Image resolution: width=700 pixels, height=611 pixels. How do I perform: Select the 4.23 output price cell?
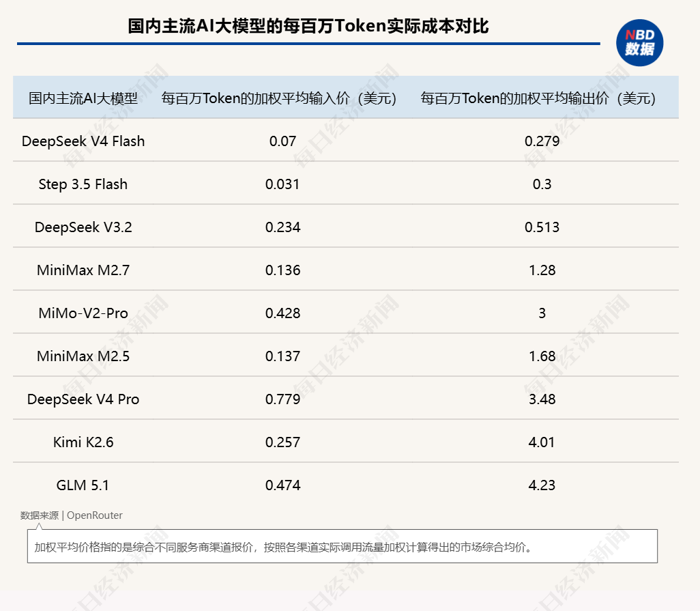[x=542, y=485]
